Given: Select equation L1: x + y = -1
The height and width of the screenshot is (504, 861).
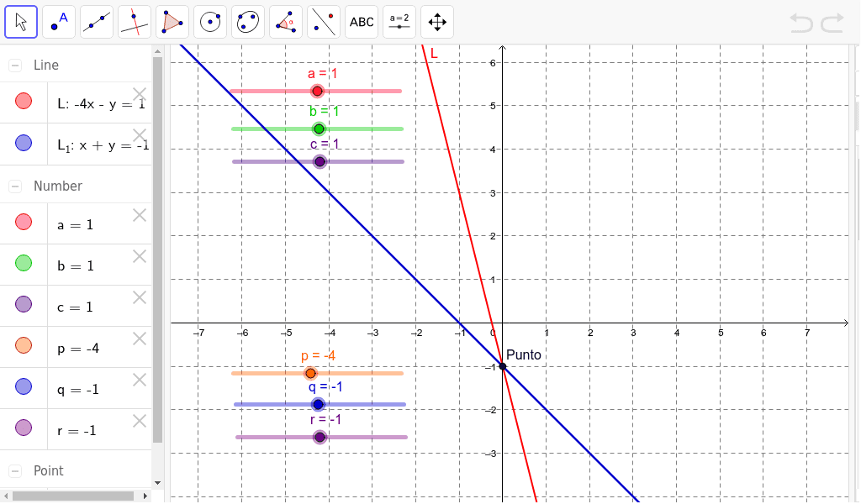Looking at the screenshot, I should tap(103, 145).
